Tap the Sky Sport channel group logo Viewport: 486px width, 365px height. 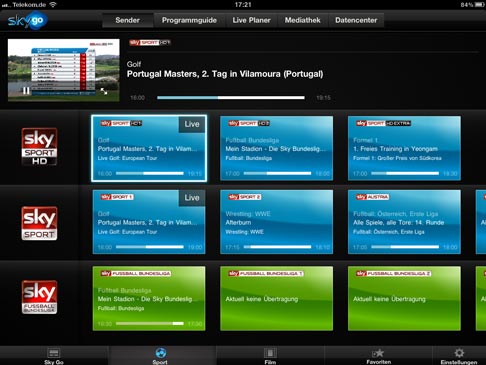point(39,223)
